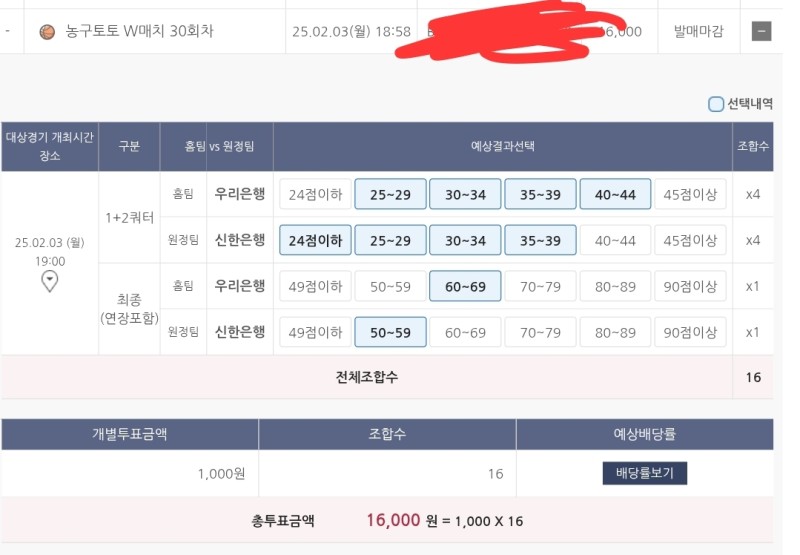Deselect 60~69 for 우리은행 최종

tap(465, 286)
